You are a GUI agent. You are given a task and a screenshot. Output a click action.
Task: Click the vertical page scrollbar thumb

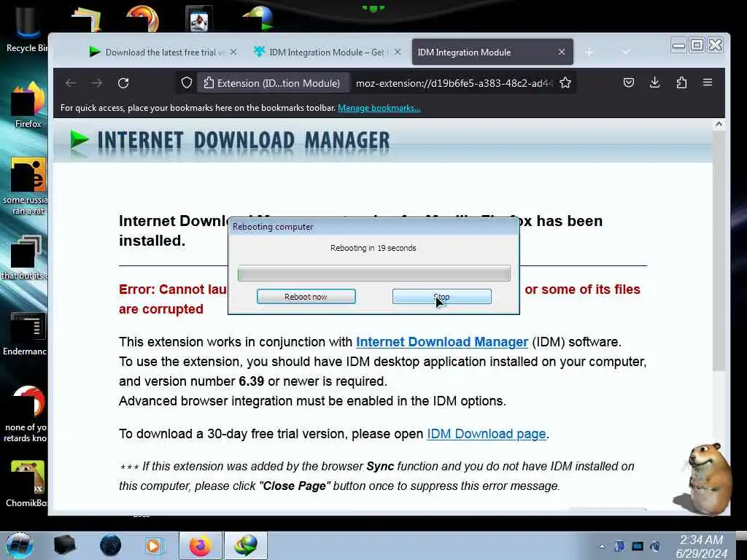pyautogui.click(x=719, y=250)
